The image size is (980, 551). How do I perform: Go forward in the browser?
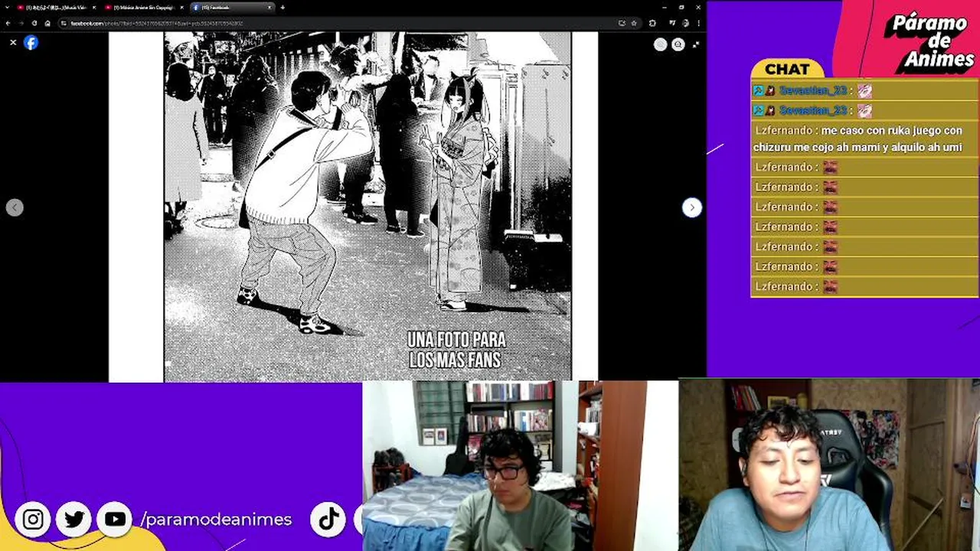[x=21, y=23]
